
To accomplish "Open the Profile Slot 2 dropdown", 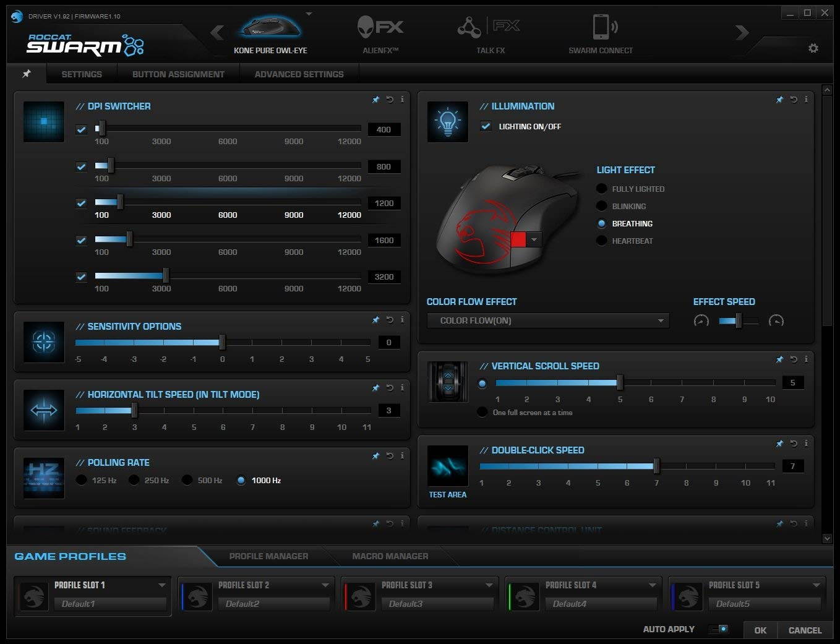I will (325, 585).
